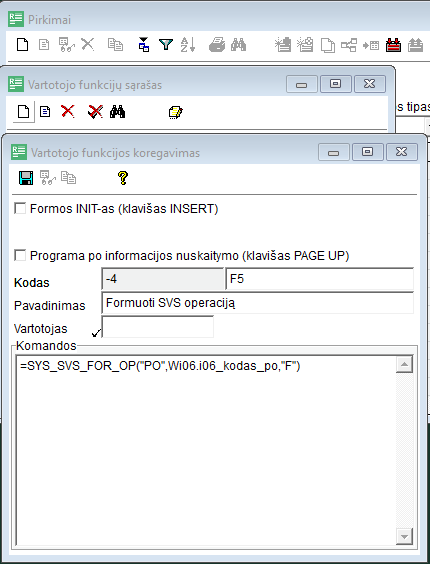Click copy icon in Pirkimai toolbar
430x564 pixels.
[115, 45]
